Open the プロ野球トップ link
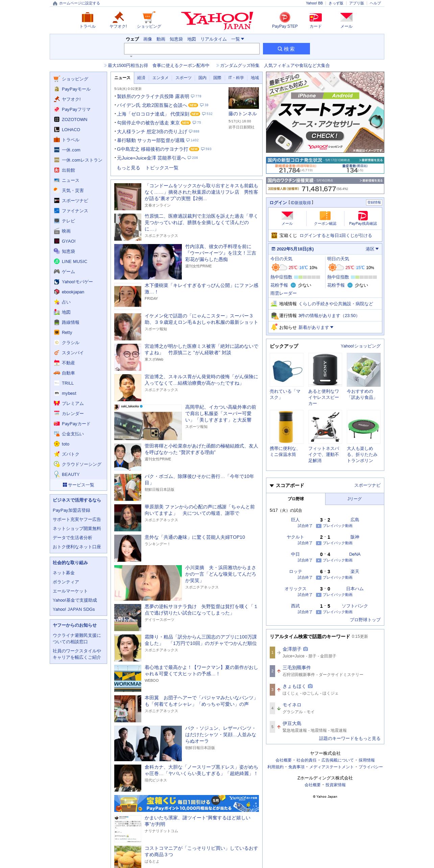The height and width of the screenshot is (868, 434). (x=365, y=620)
